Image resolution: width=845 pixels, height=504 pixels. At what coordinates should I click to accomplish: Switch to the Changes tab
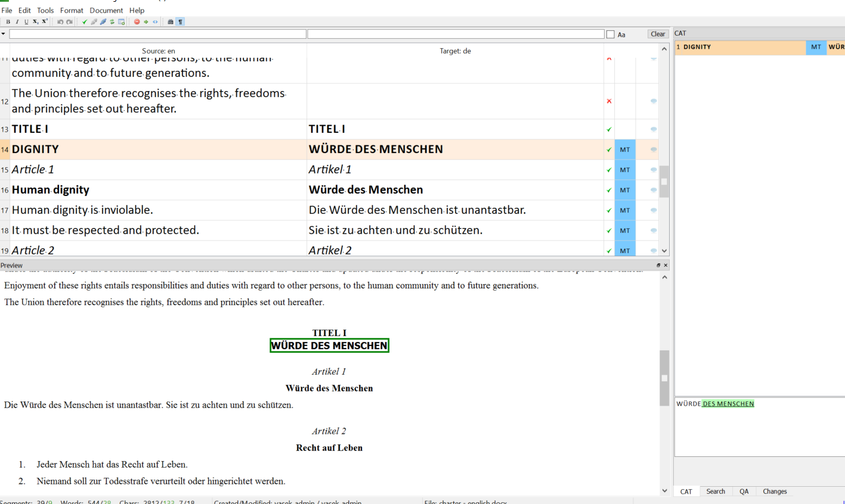(775, 491)
